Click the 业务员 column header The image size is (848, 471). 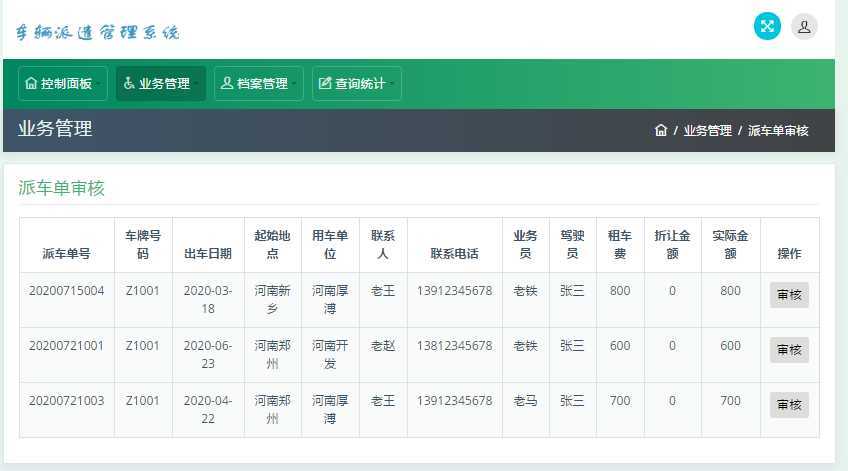coord(525,244)
